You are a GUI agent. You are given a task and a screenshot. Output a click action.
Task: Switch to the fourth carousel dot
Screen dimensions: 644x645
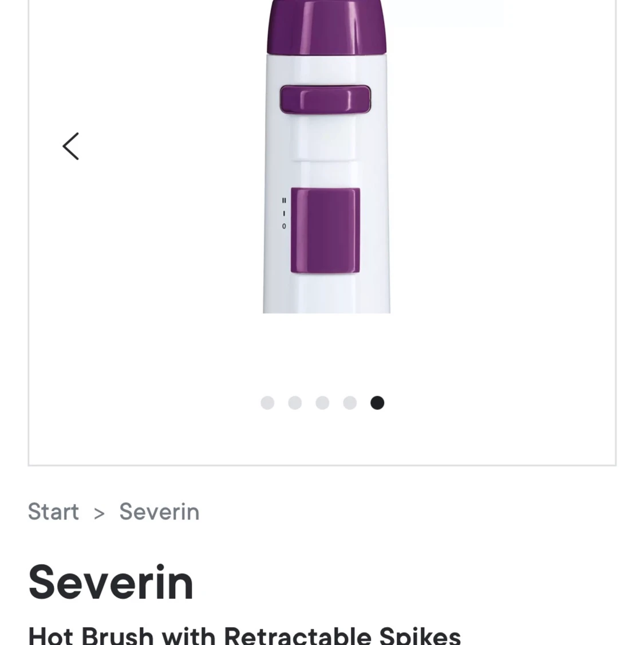pos(350,403)
